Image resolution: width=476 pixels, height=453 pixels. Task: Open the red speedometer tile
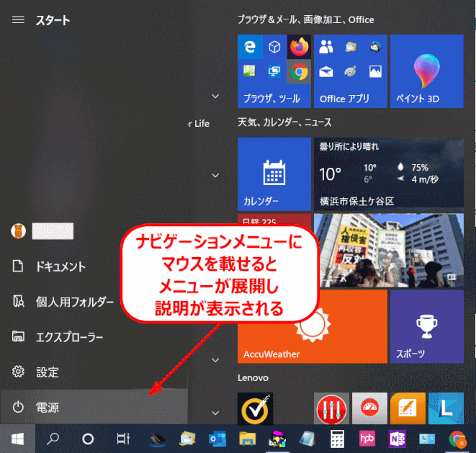tap(369, 408)
